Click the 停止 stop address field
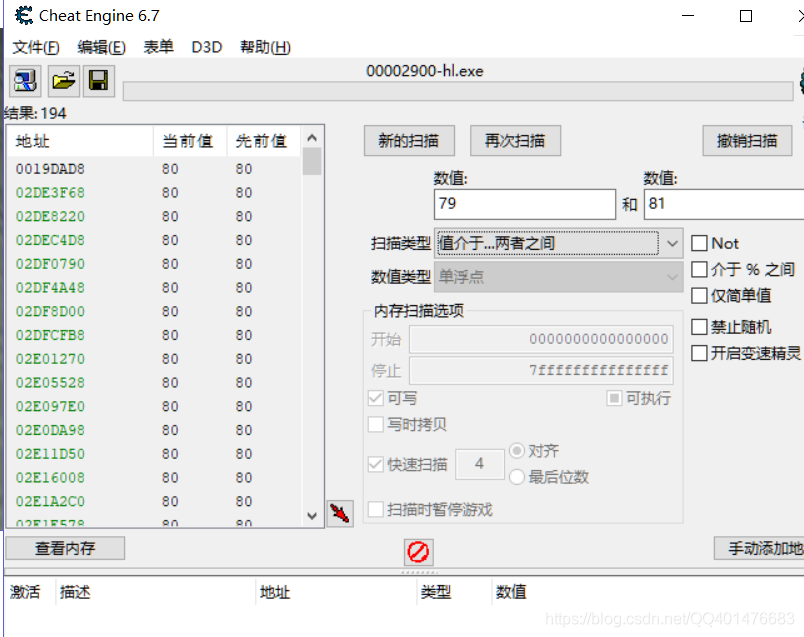 (x=541, y=370)
